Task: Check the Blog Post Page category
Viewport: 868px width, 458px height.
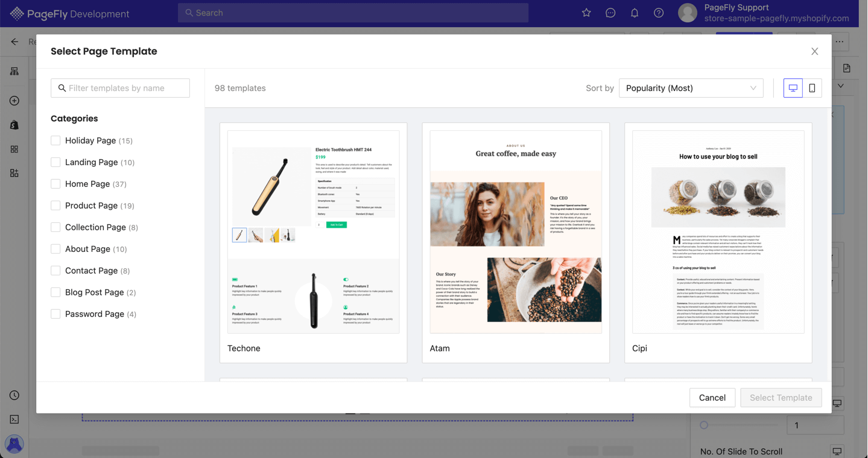Action: tap(55, 292)
